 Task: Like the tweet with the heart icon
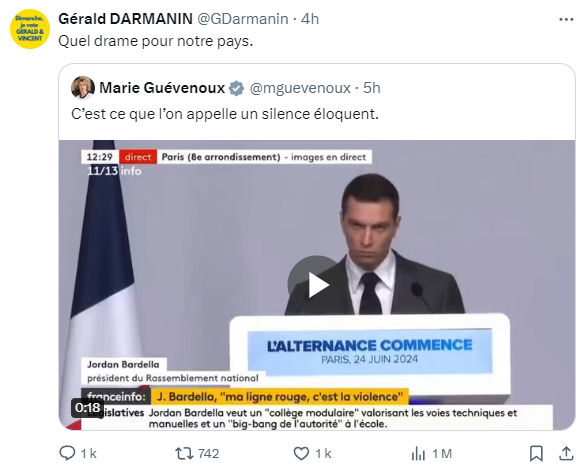point(301,453)
